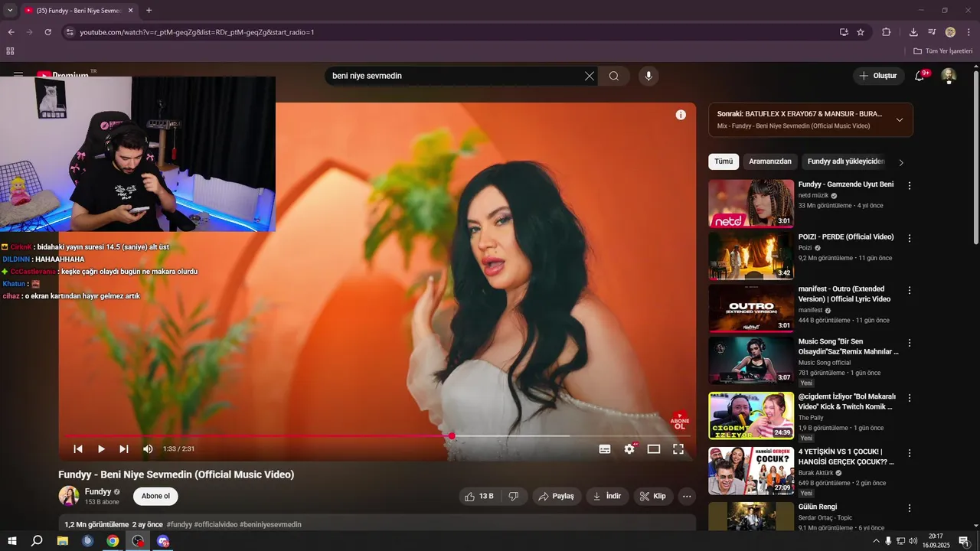This screenshot has height=551, width=980.
Task: Play the Fundyy music video
Action: [101, 449]
